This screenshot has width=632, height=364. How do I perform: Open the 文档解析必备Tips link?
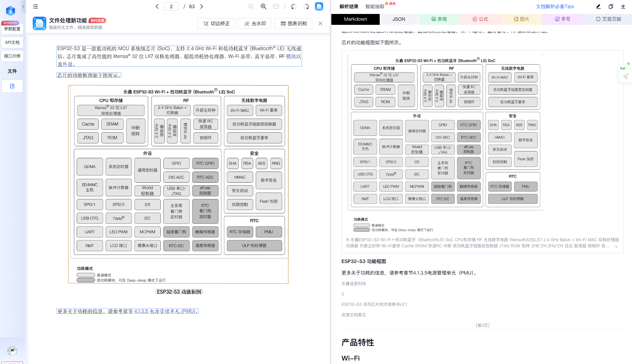[555, 6]
